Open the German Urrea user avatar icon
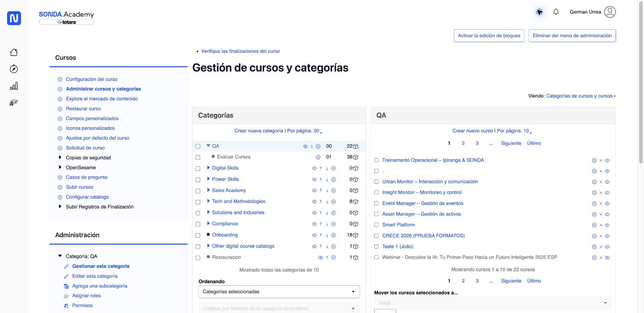This screenshot has height=313, width=644. coord(610,12)
